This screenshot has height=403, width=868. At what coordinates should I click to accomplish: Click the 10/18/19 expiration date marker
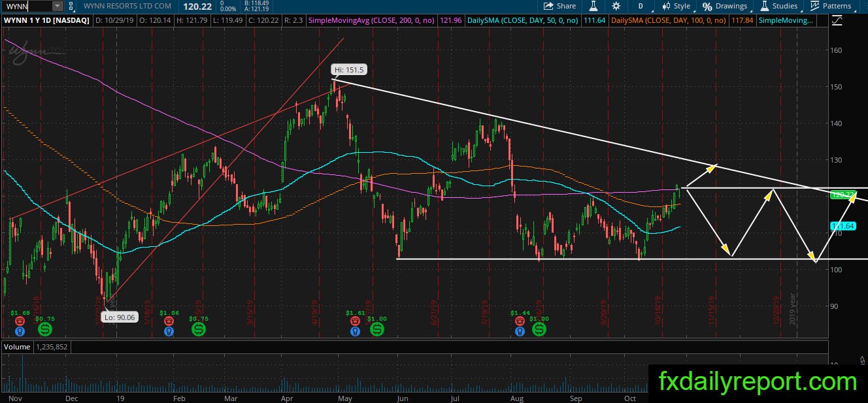coord(658,311)
